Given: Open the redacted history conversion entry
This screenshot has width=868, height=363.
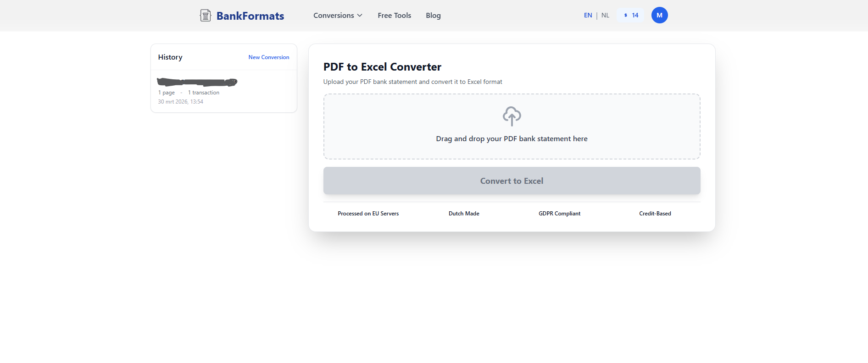Looking at the screenshot, I should [197, 82].
